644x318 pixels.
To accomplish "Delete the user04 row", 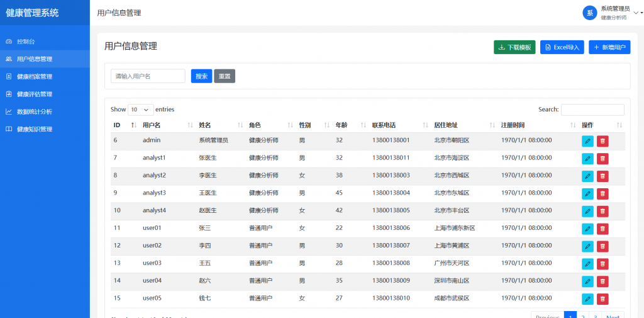I will click(x=602, y=281).
